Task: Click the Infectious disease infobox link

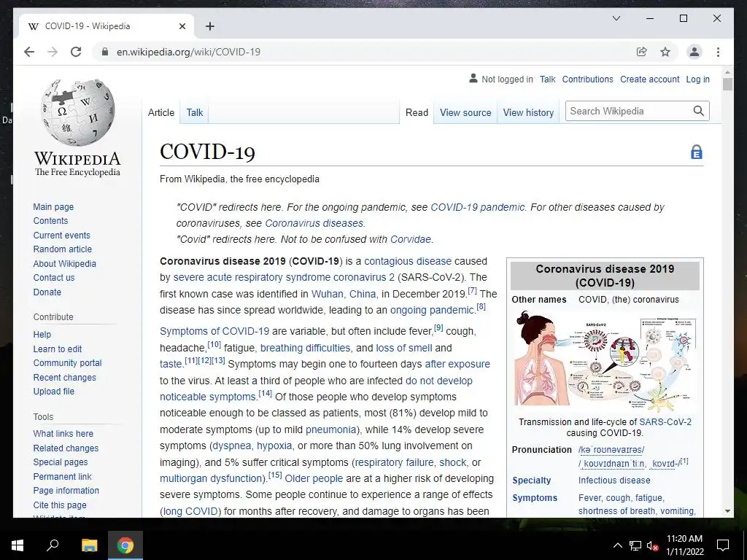Action: pyautogui.click(x=614, y=480)
